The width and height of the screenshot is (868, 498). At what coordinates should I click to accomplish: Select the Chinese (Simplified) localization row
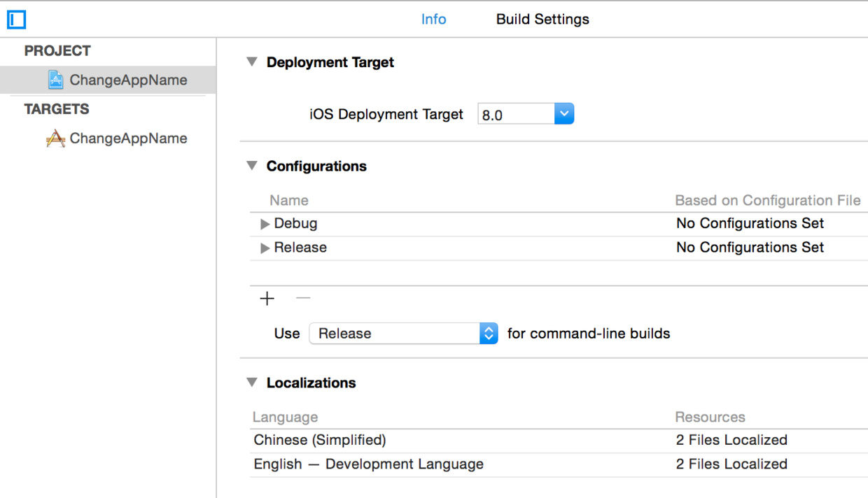pyautogui.click(x=320, y=440)
